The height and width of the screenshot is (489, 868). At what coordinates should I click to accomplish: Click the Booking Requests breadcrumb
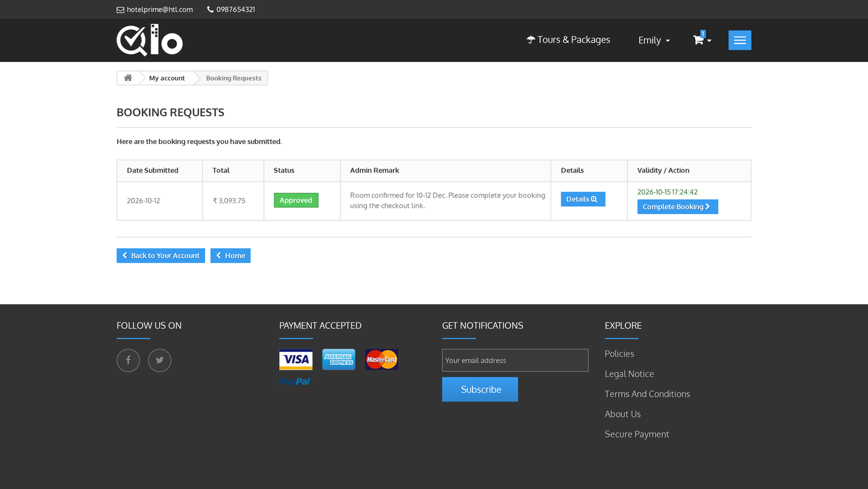(x=234, y=78)
